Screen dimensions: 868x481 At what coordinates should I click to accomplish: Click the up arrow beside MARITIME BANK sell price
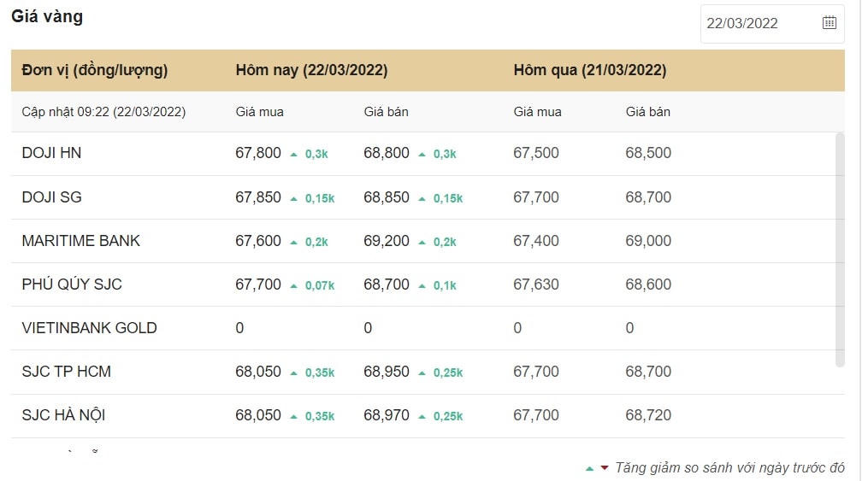[422, 243]
